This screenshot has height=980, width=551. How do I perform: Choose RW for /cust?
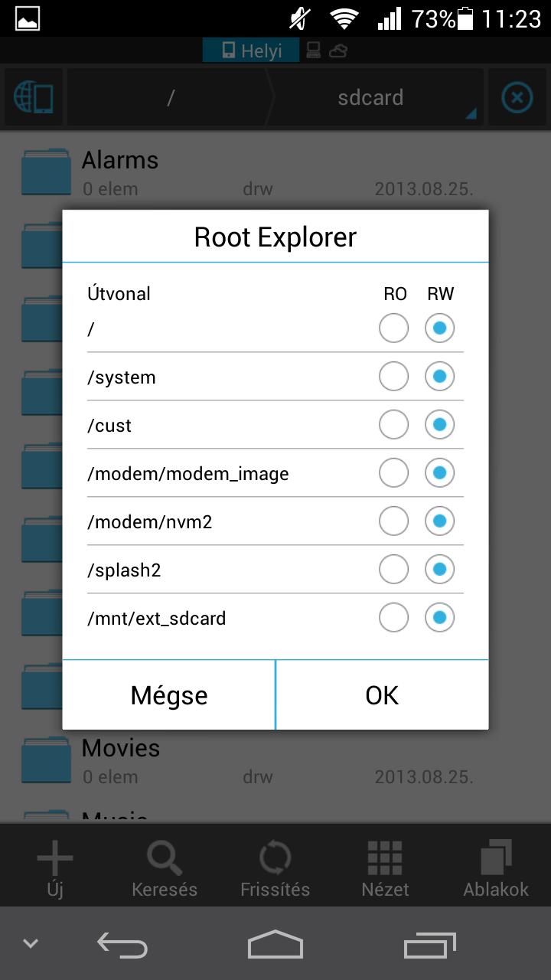[x=439, y=425]
